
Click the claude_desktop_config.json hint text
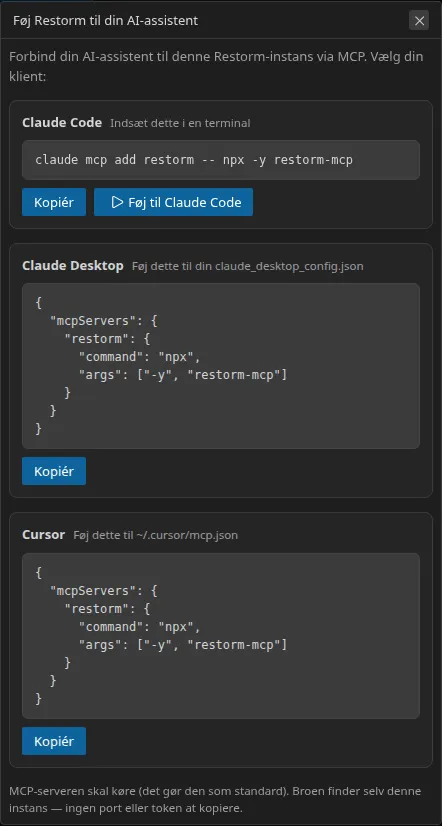click(x=248, y=267)
